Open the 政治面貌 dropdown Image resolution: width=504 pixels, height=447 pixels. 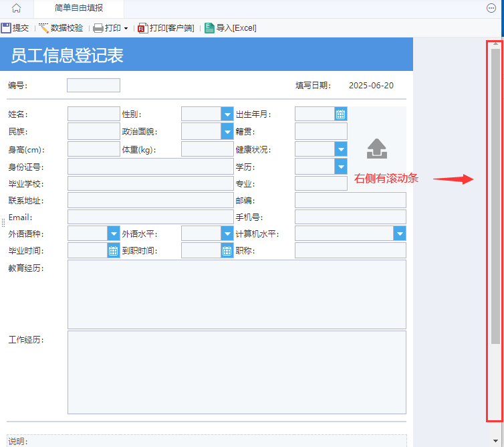227,131
